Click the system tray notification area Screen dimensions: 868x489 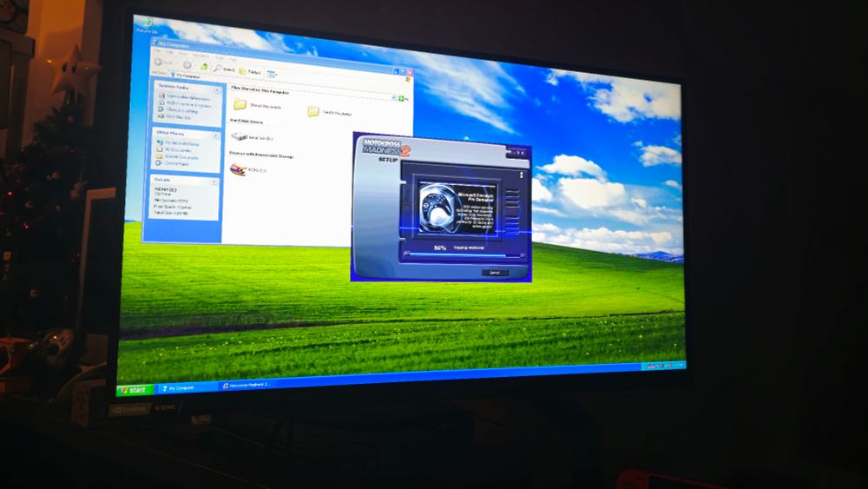663,366
